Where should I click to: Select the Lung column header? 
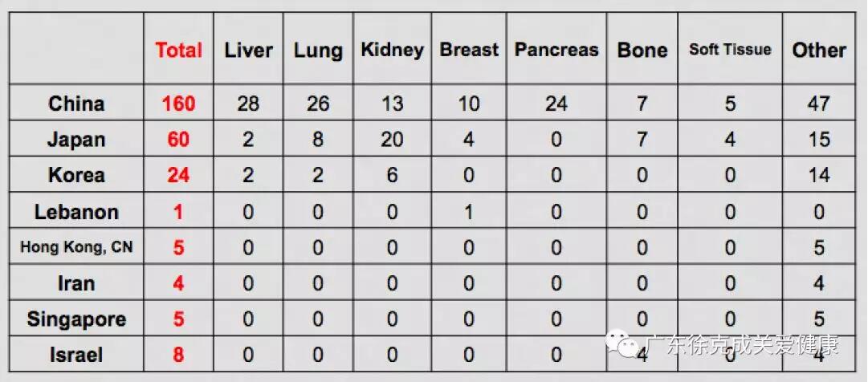pyautogui.click(x=318, y=51)
